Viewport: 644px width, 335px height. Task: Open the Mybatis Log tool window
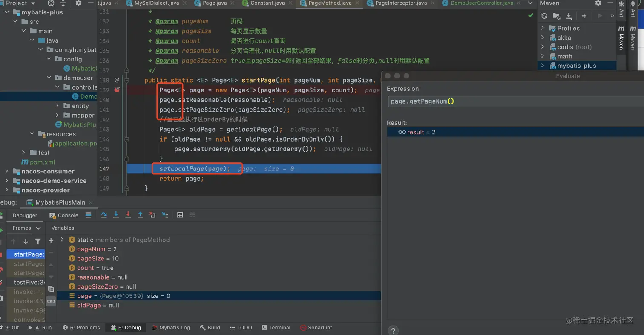[x=170, y=328]
